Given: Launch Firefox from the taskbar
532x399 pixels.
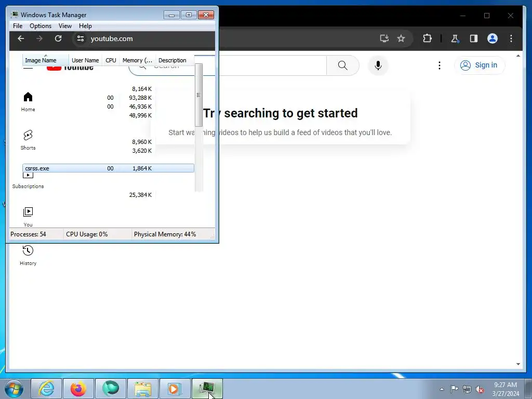Looking at the screenshot, I should tap(78, 389).
